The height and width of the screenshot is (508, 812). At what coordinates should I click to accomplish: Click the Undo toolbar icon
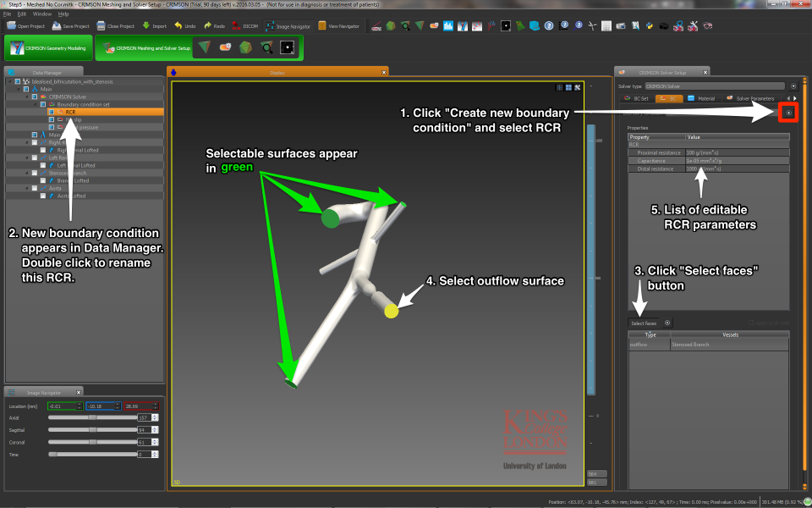click(x=184, y=26)
